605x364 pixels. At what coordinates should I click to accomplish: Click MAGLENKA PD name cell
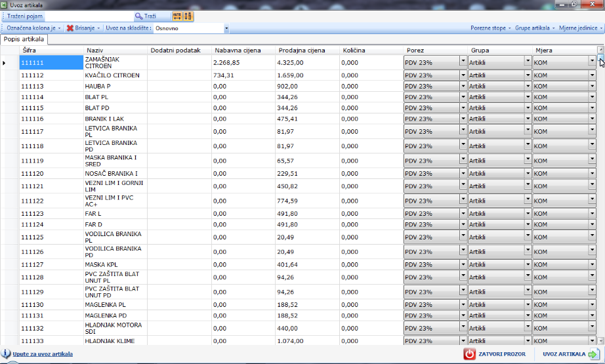click(x=115, y=315)
